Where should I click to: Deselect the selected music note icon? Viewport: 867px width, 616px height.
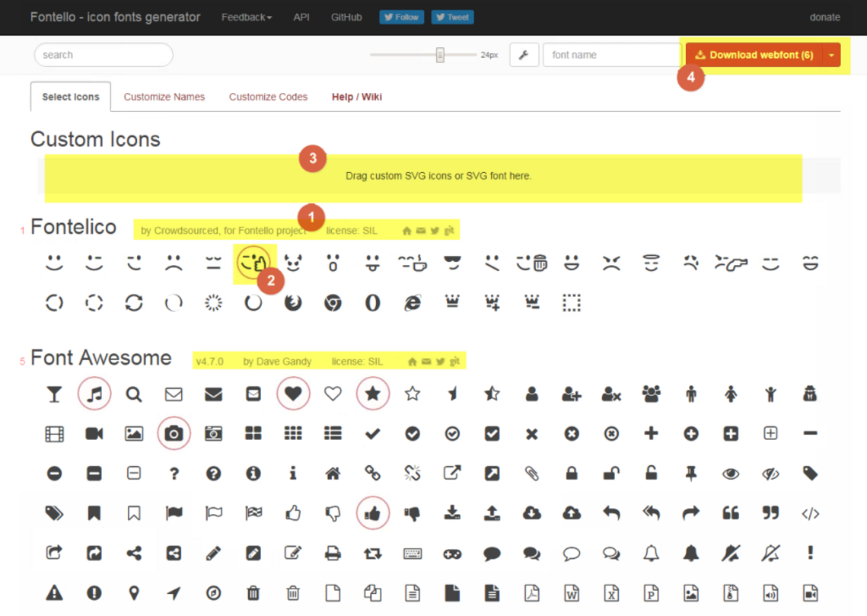tap(94, 394)
